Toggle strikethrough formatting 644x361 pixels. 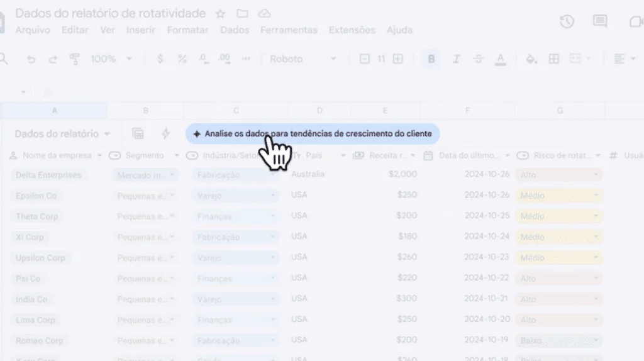[479, 59]
